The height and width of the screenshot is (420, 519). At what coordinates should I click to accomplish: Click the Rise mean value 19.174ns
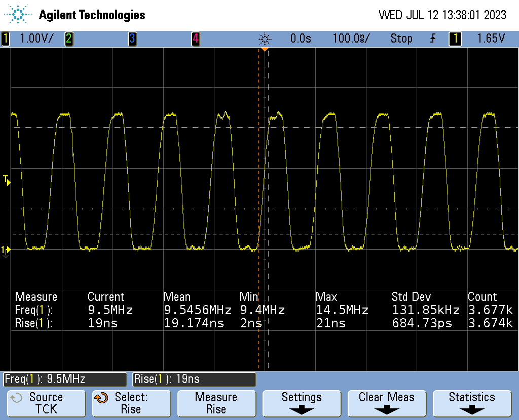(x=194, y=323)
